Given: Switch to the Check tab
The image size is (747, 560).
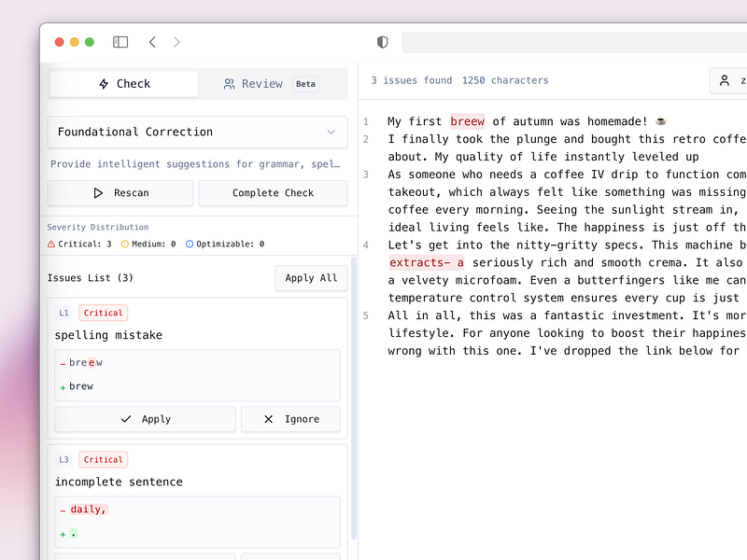Looking at the screenshot, I should (124, 84).
